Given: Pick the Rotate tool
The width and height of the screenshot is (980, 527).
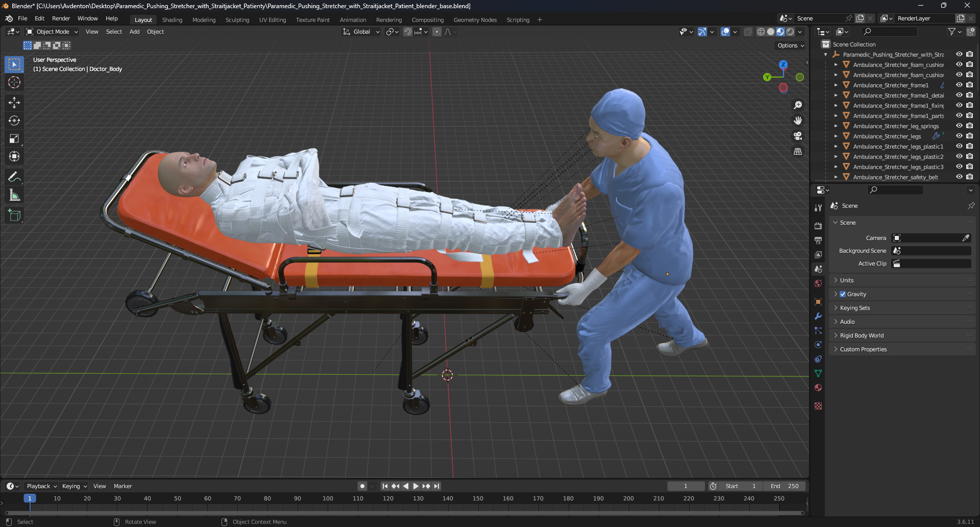Looking at the screenshot, I should (14, 121).
